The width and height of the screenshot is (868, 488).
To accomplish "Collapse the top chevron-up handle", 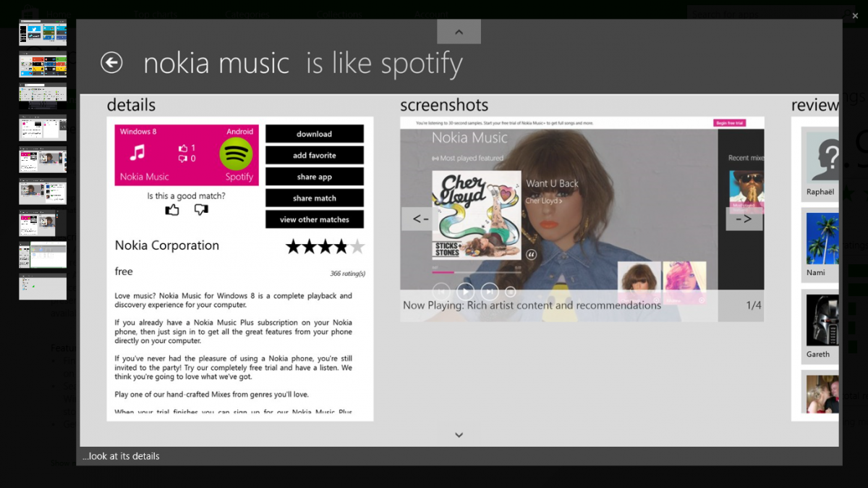I will point(459,32).
